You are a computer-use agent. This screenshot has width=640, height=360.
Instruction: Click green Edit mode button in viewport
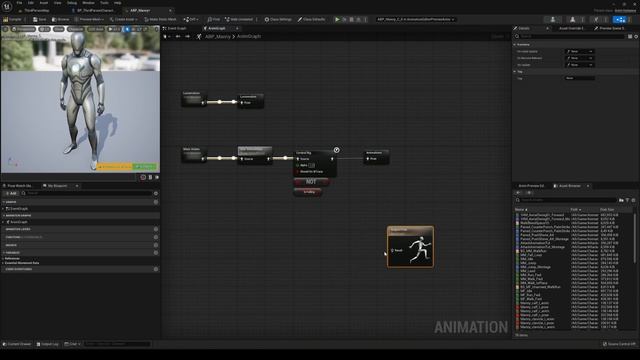pos(145,167)
